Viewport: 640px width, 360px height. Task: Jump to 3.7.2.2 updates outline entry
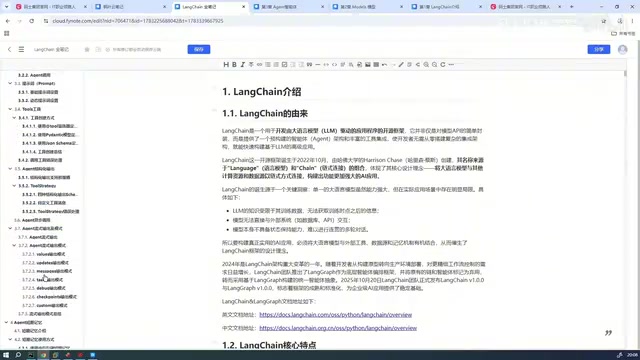pyautogui.click(x=45, y=263)
